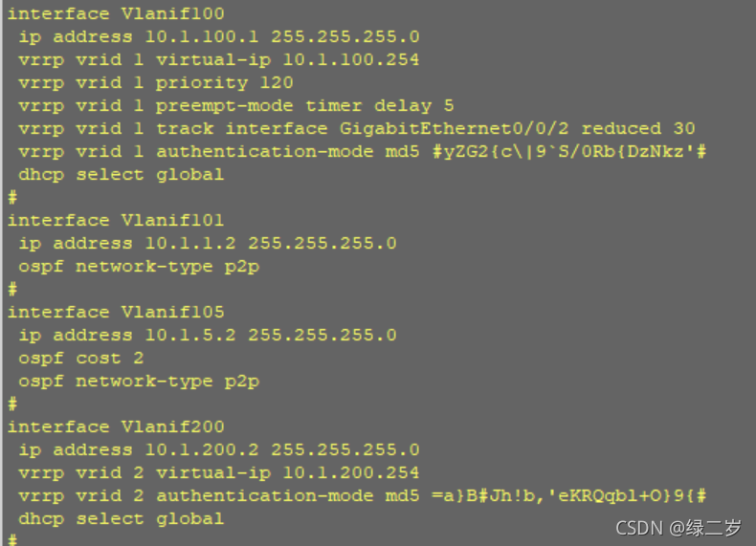Click ip address 10.1.1.2 line
Screen dimensions: 756x546
point(208,244)
